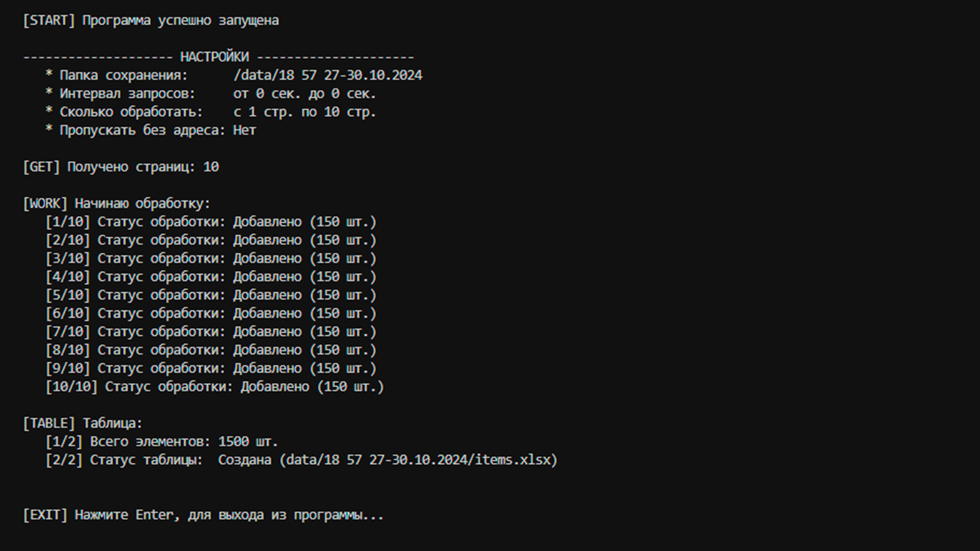Click the Всего элементов 1500 шт. line

point(162,441)
